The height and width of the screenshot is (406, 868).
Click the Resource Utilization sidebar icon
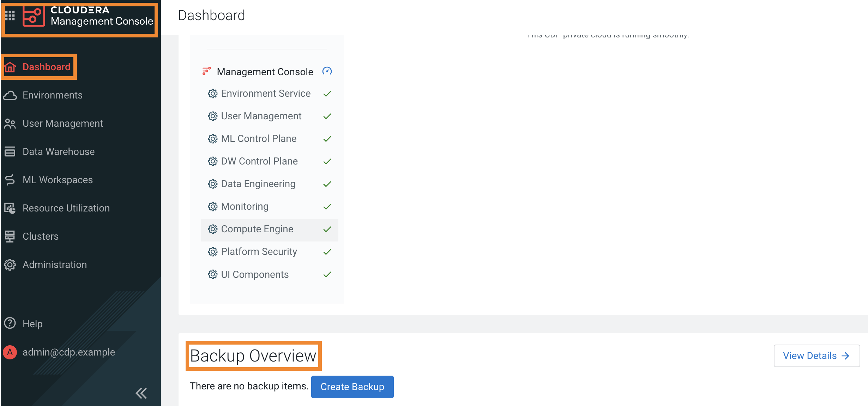pyautogui.click(x=10, y=208)
